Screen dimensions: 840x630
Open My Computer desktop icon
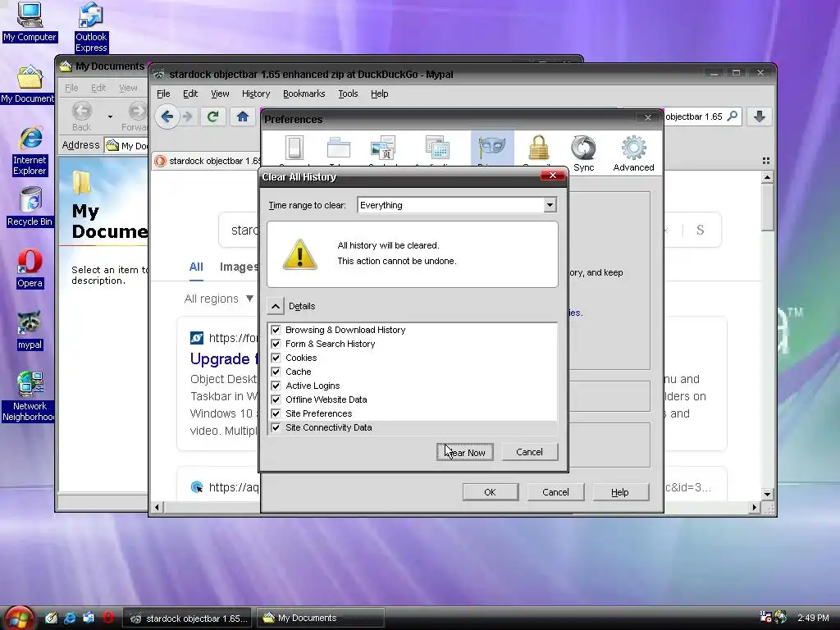(30, 21)
